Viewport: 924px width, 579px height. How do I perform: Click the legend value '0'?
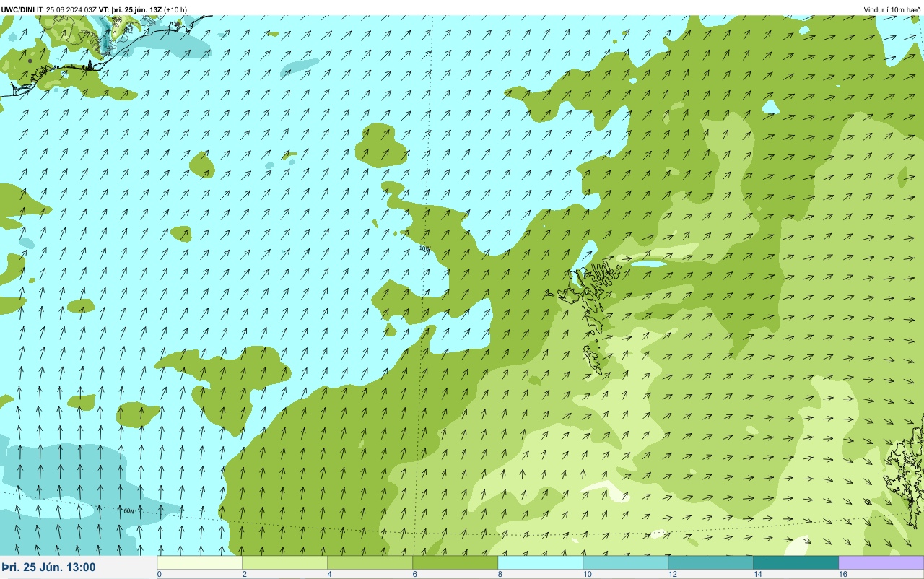pos(159,574)
